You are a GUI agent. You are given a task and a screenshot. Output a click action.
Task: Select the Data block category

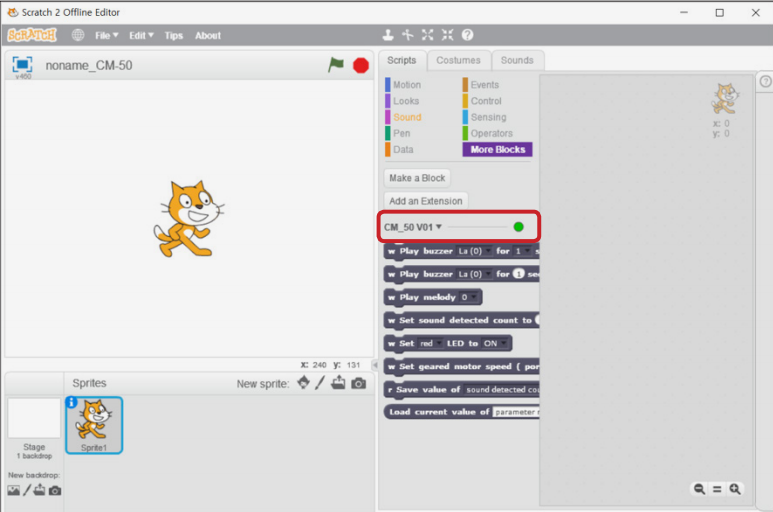click(399, 150)
